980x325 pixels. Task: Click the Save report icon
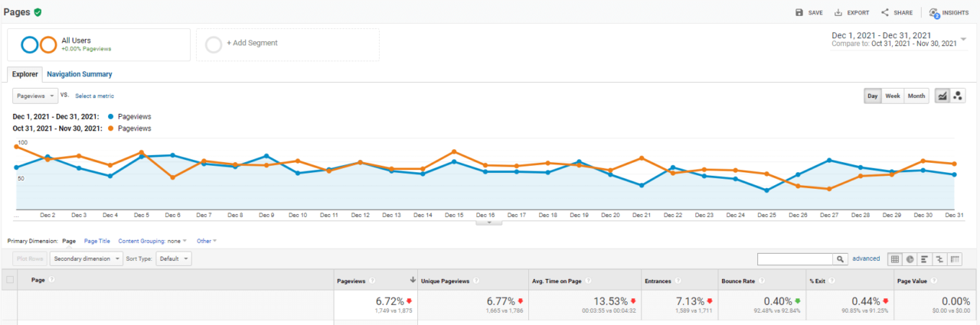coord(799,13)
